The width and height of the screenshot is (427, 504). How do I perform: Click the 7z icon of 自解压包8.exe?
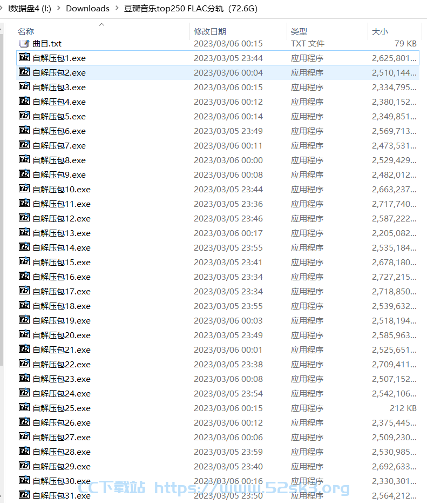24,159
